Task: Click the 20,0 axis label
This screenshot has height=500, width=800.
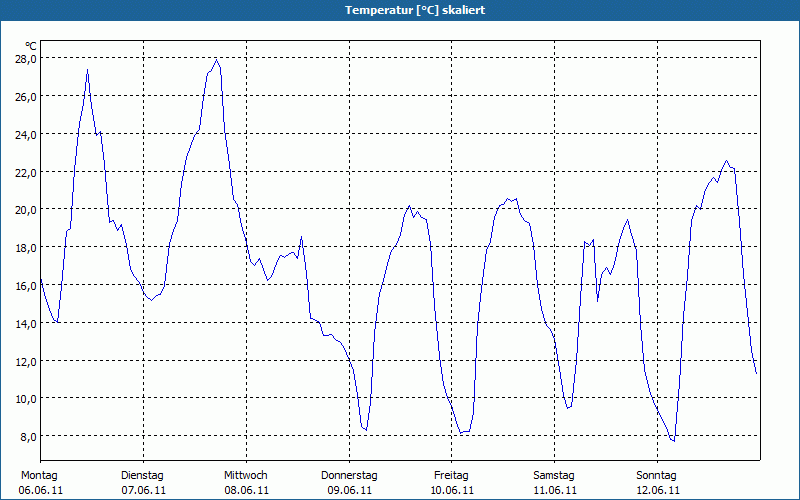Action: tap(26, 210)
